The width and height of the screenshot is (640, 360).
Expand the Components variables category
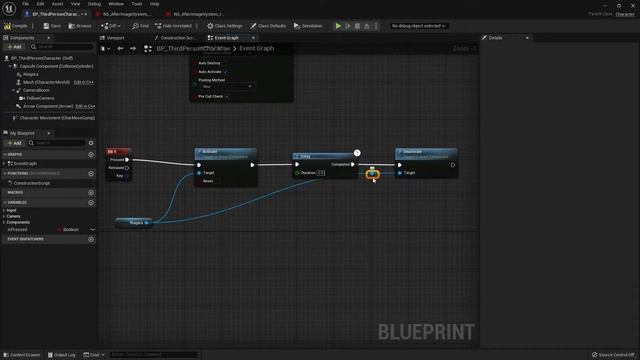[4, 222]
